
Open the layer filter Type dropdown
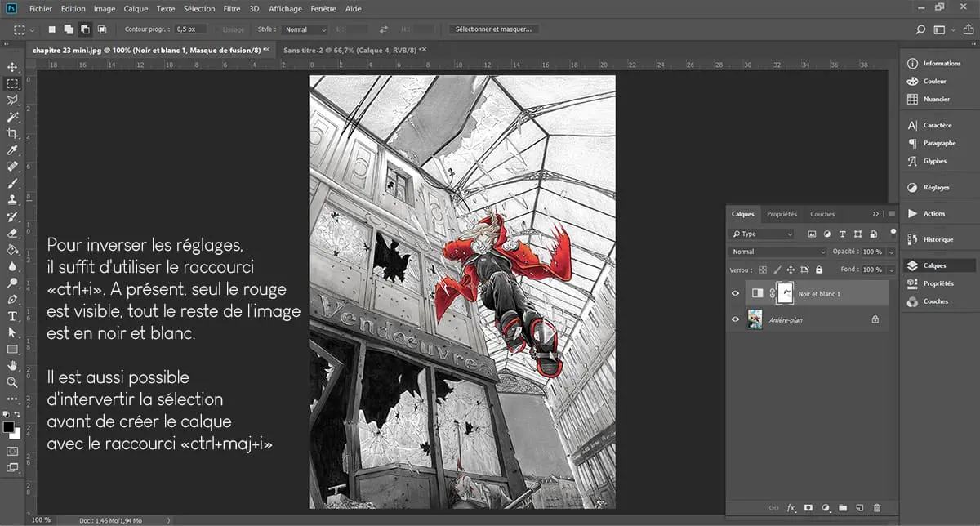[x=761, y=234]
